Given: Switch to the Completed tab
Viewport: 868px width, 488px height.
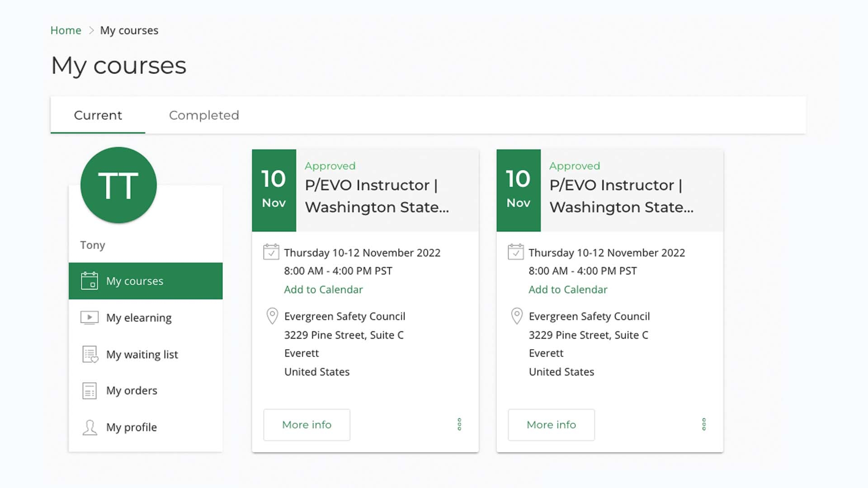Looking at the screenshot, I should [204, 115].
